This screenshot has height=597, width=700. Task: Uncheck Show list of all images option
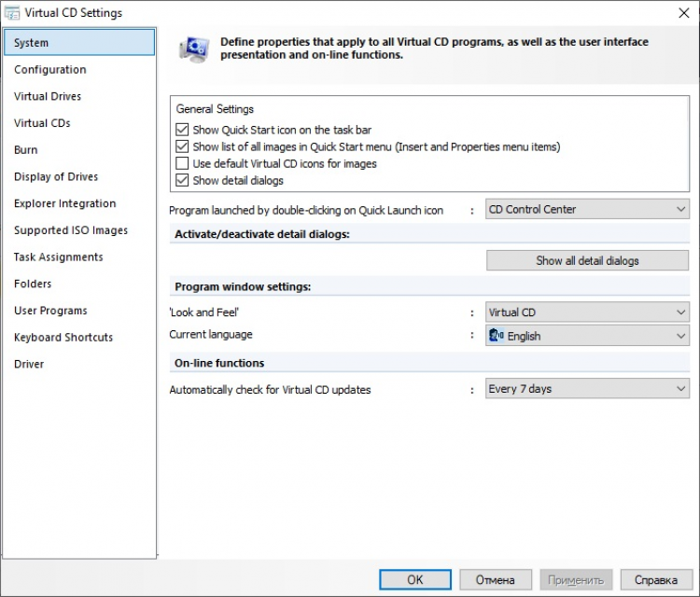click(182, 147)
